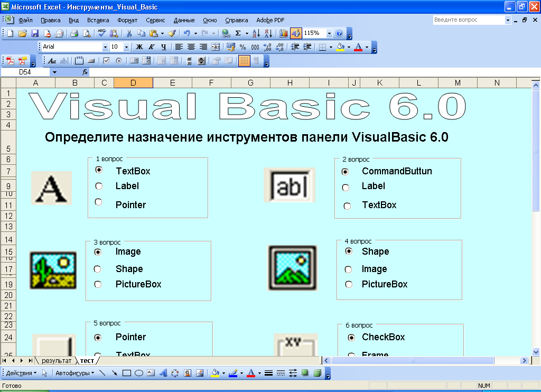Expand the Действия drawing menu
Viewport: 541px width, 392px height.
pos(21,373)
